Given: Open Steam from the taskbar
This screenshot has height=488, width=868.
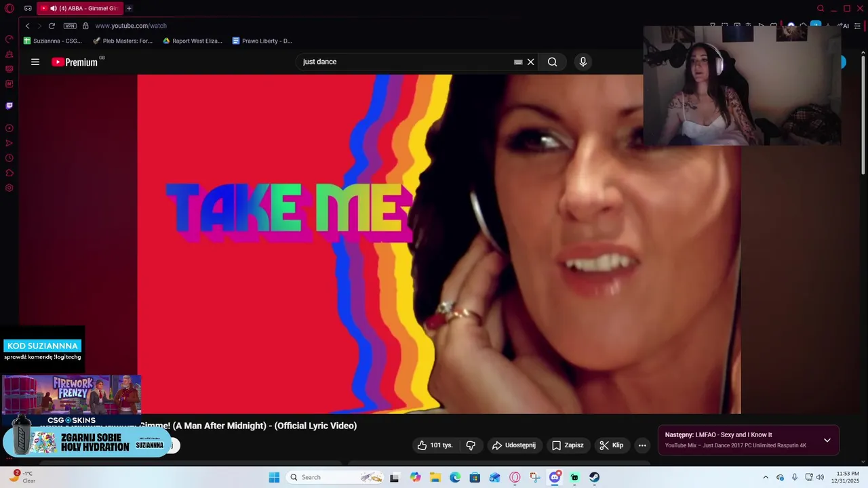Looking at the screenshot, I should pos(594,477).
